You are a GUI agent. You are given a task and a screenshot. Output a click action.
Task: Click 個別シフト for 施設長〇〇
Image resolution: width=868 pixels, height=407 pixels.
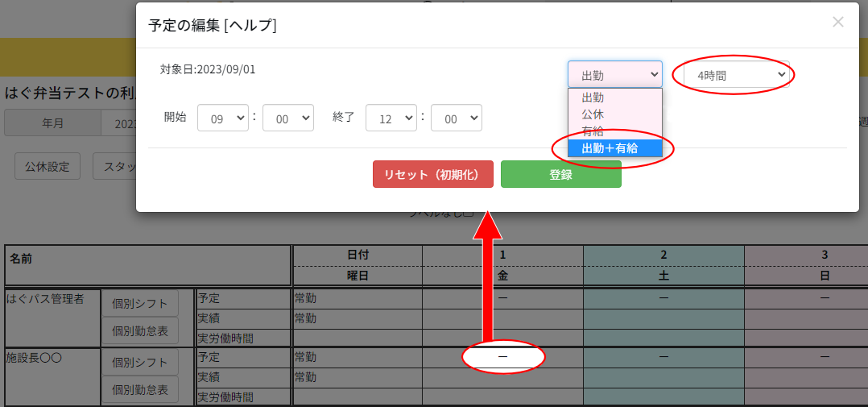(140, 362)
